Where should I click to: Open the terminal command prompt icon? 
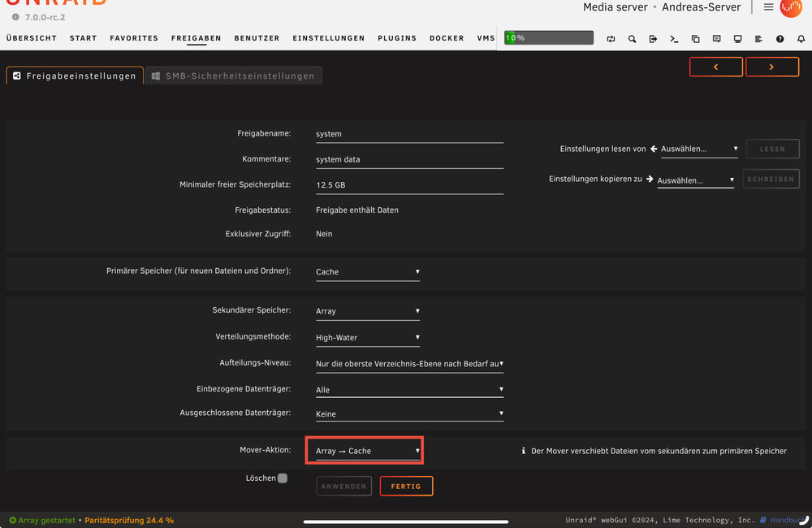point(674,39)
